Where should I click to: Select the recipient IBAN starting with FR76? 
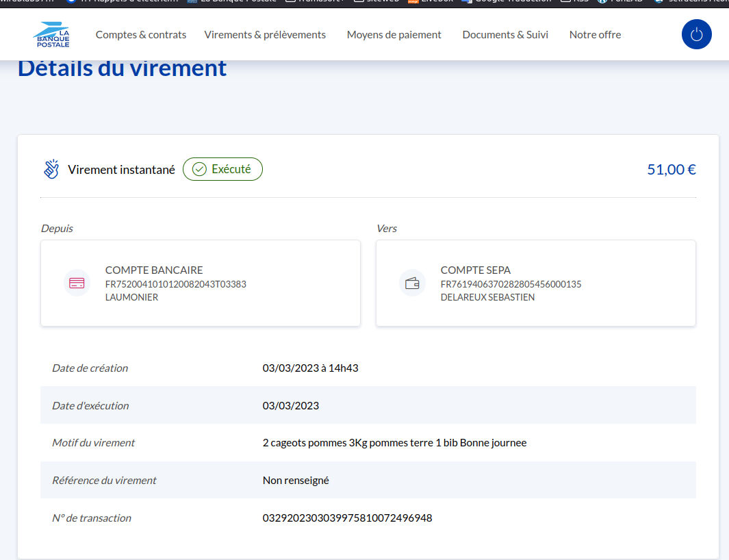(511, 284)
